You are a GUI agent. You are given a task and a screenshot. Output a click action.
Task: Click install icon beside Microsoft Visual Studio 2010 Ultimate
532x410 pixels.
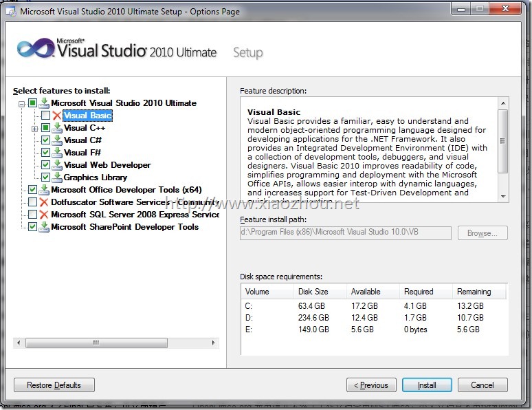click(44, 103)
